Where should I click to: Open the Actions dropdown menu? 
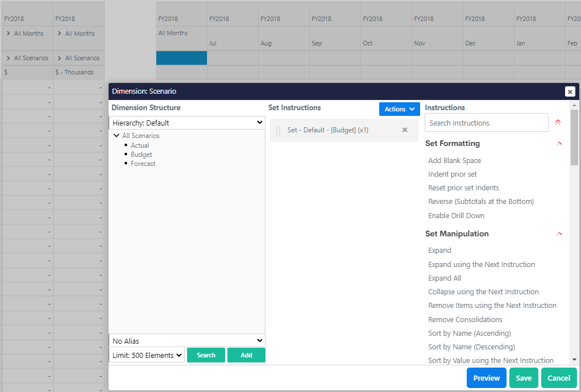pyautogui.click(x=399, y=109)
